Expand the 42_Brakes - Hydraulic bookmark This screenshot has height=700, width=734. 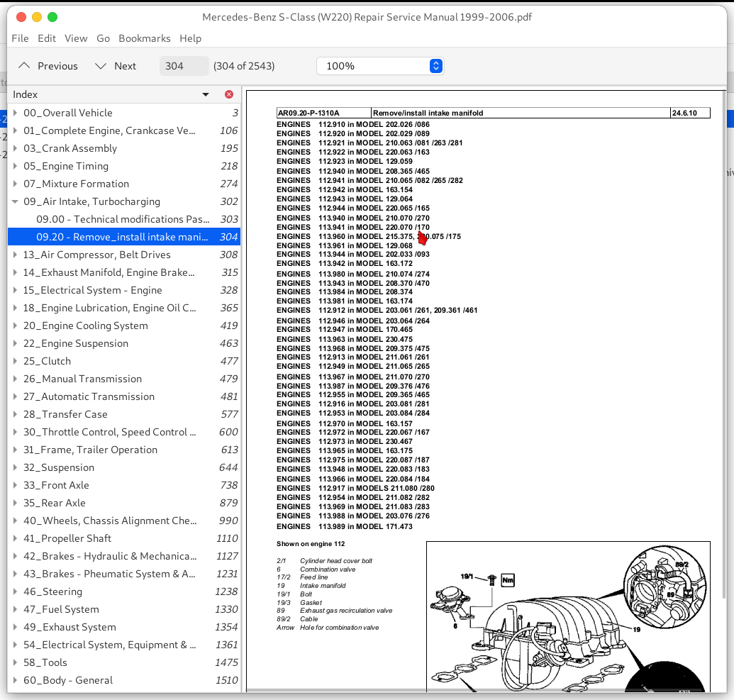pyautogui.click(x=15, y=556)
